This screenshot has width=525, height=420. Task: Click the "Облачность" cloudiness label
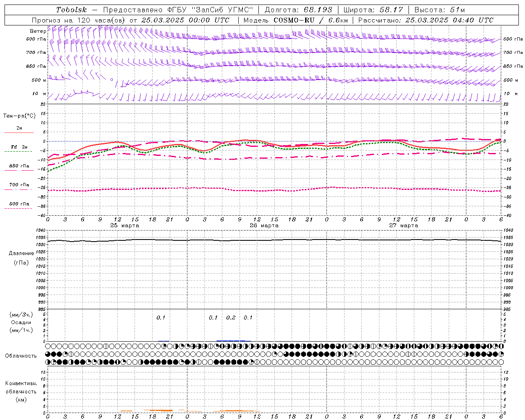[x=21, y=356]
